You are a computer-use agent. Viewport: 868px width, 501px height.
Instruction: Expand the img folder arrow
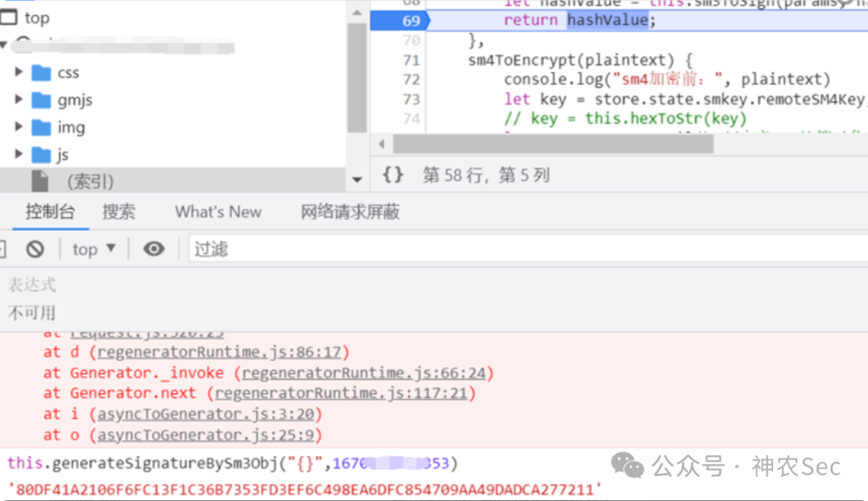coord(18,127)
